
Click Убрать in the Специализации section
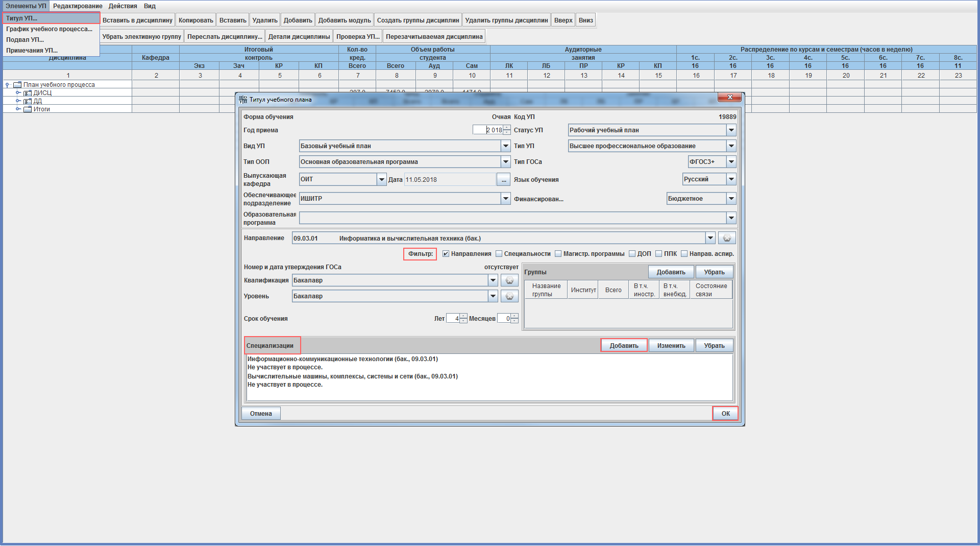click(714, 346)
